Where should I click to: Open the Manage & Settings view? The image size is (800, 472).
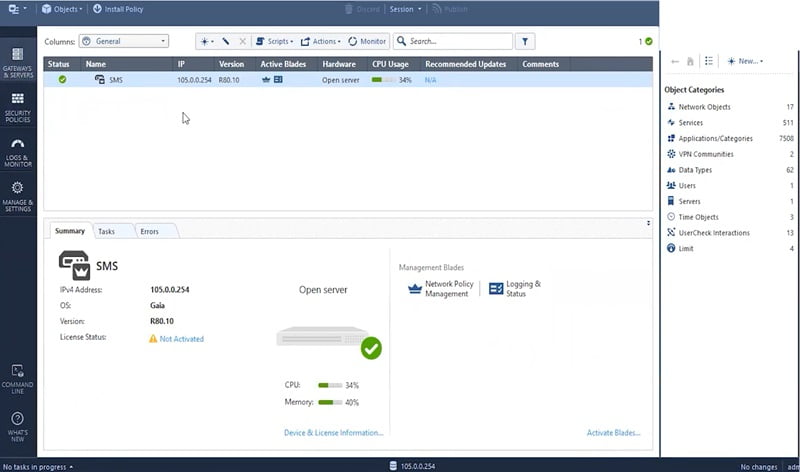click(x=18, y=196)
